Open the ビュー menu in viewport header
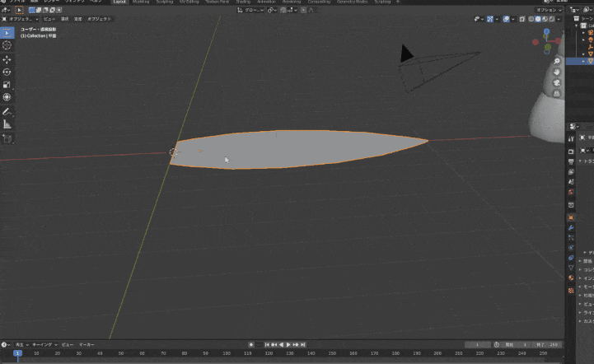 pyautogui.click(x=49, y=18)
